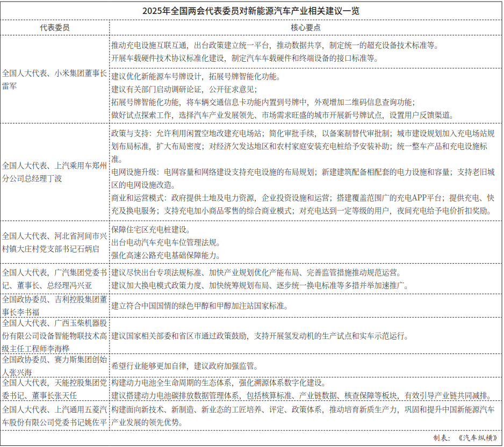This screenshot has height=447, width=504.
Task: Click the line starting '做好试点探索工作'
Action: point(283,115)
